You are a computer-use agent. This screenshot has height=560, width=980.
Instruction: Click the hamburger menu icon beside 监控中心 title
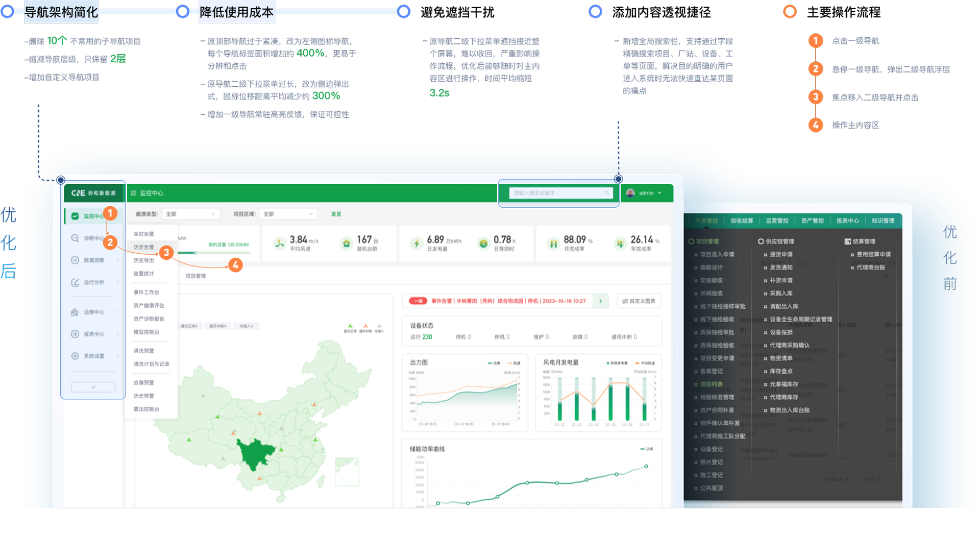click(x=134, y=193)
